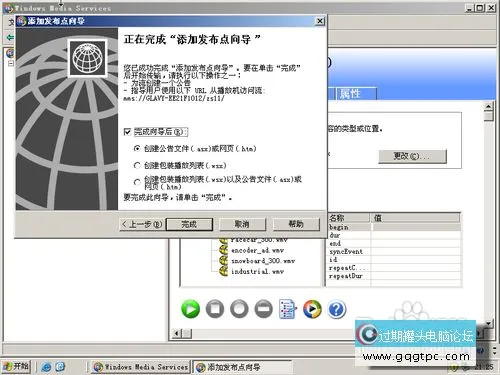Image resolution: width=500 pixels, height=375 pixels.
Task: Select snowboard_300.wmv media file icon
Action: [x=223, y=261]
